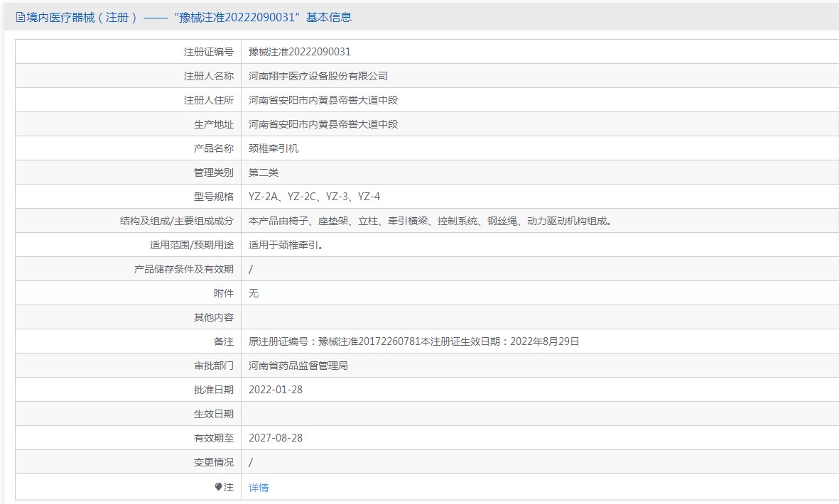
Task: Click the model list YZ-2A、YZ-2C、YZ-3、YZ-4
Action: click(315, 197)
